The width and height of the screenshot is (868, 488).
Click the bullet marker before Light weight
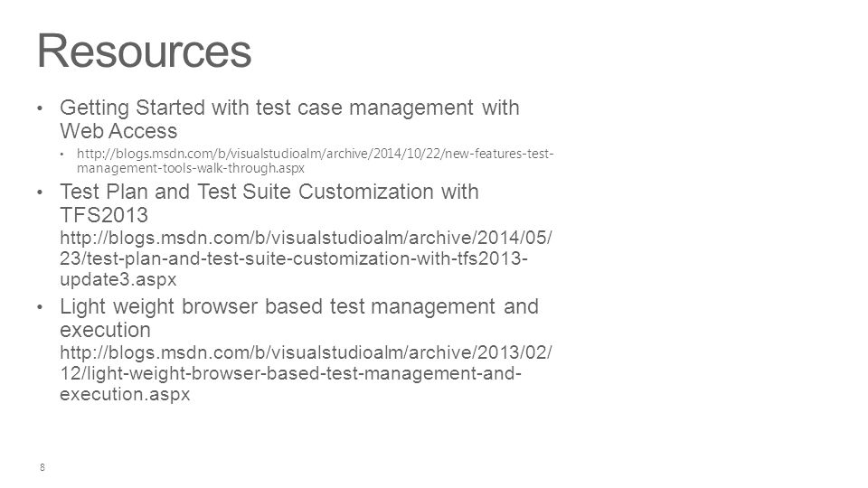tap(39, 306)
